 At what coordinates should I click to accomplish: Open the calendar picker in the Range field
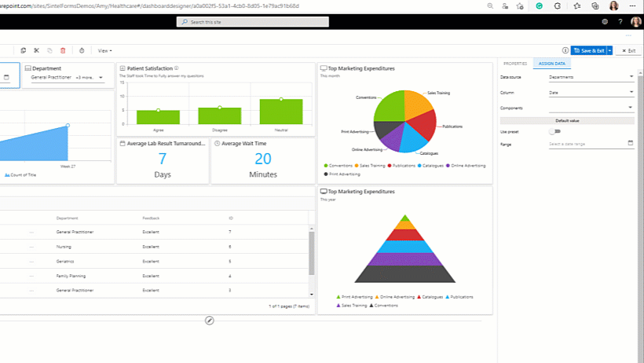tap(631, 144)
